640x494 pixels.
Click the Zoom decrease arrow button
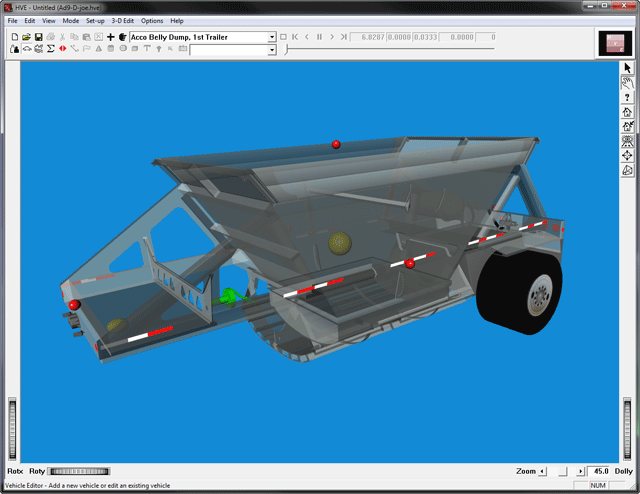coord(543,471)
